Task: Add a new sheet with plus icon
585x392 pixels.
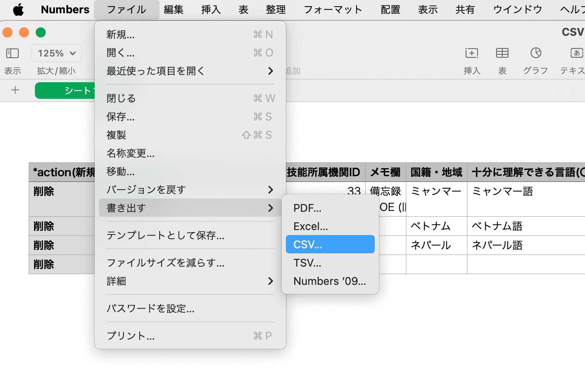Action: tap(15, 90)
